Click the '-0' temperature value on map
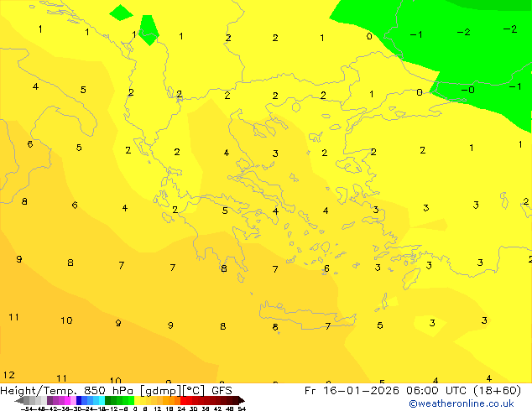The width and height of the screenshot is (532, 411). [x=467, y=90]
